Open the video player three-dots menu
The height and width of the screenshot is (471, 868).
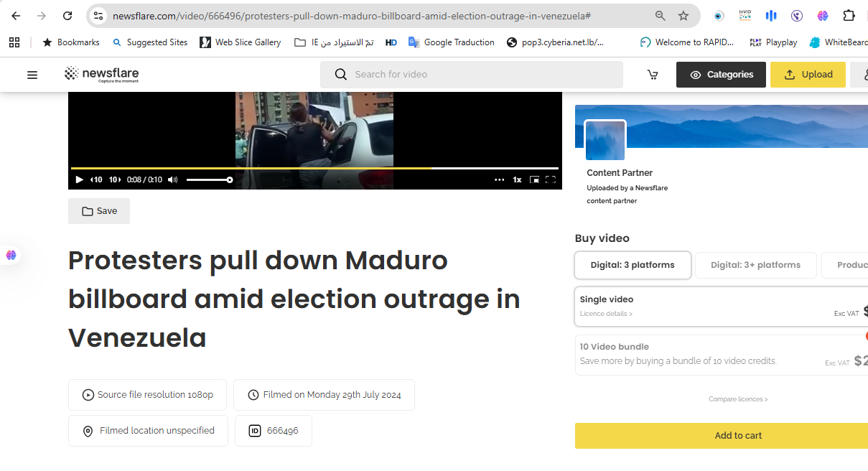[x=499, y=179]
